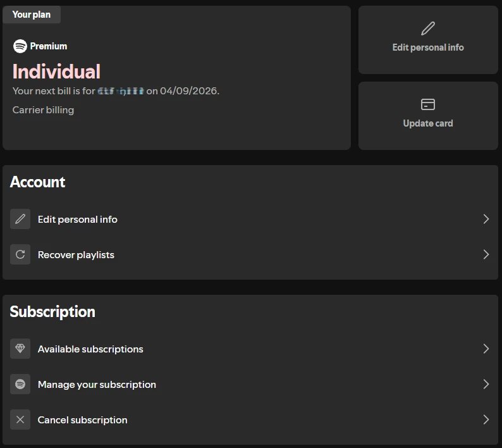Click the Spotify logo beside Premium
The width and height of the screenshot is (502, 448).
[20, 46]
